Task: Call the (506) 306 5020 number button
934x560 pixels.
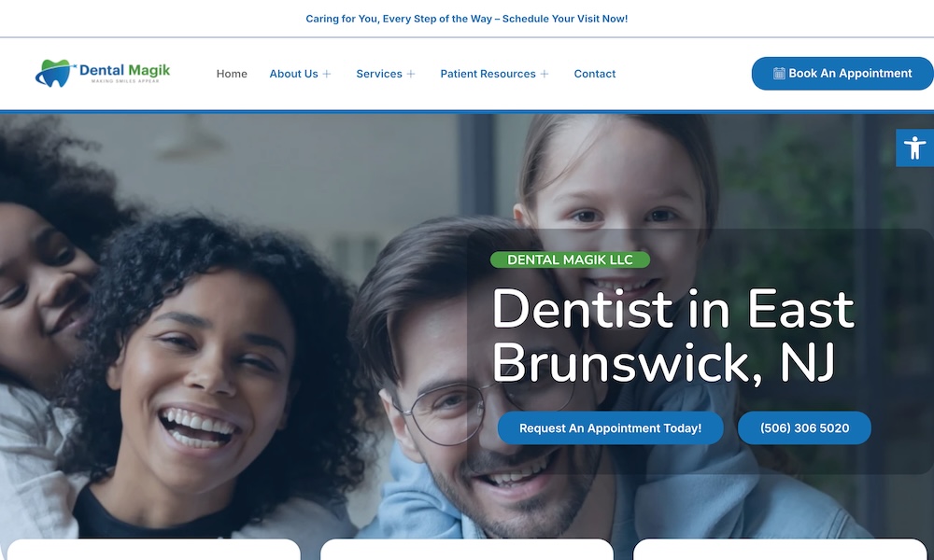Action: (804, 428)
